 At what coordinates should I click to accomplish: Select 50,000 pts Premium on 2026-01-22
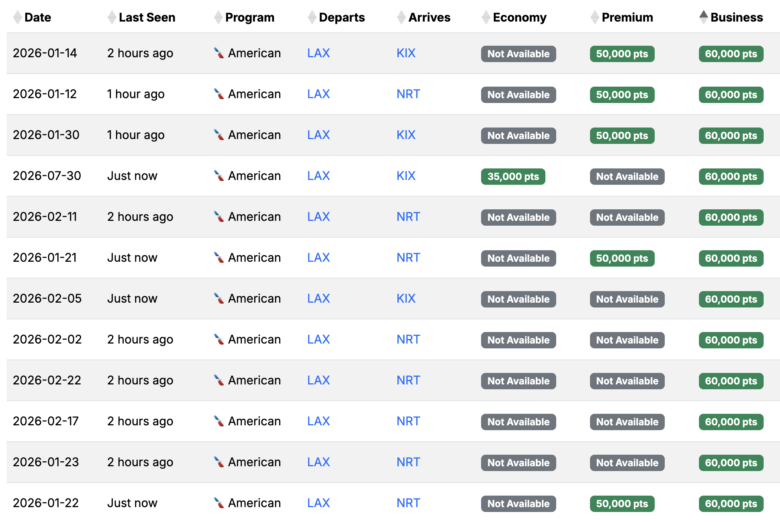[x=622, y=504]
